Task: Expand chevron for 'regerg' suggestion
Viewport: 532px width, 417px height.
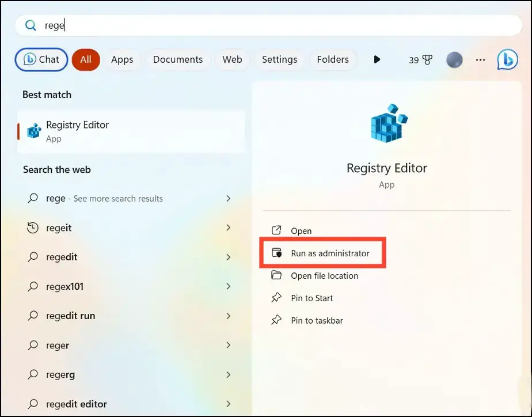Action: pos(229,374)
